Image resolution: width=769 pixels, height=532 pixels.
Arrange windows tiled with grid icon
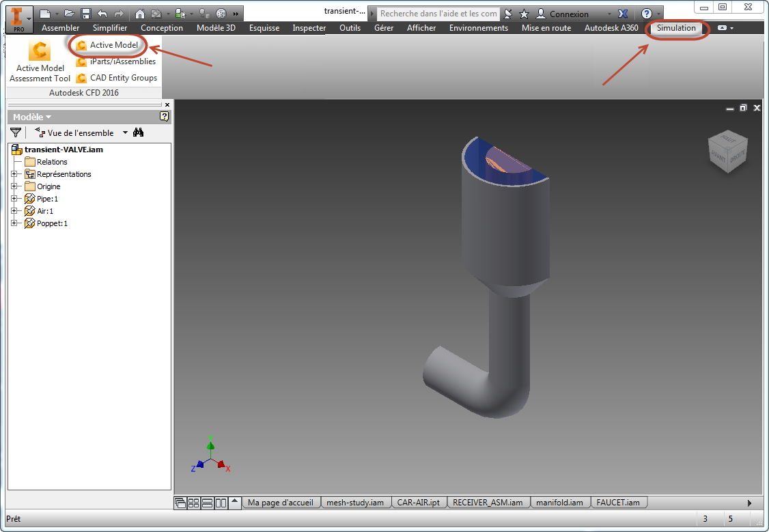[x=194, y=503]
